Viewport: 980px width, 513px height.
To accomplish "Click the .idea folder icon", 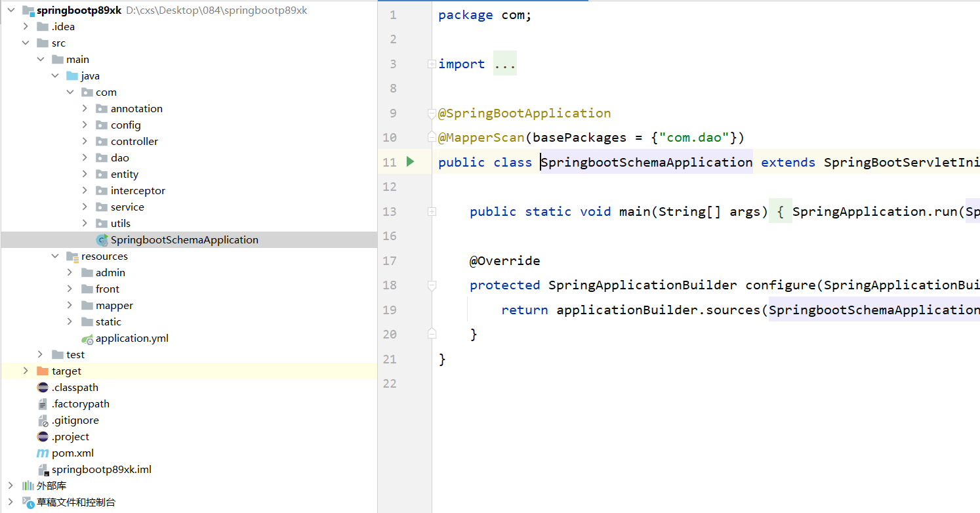I will coord(43,27).
